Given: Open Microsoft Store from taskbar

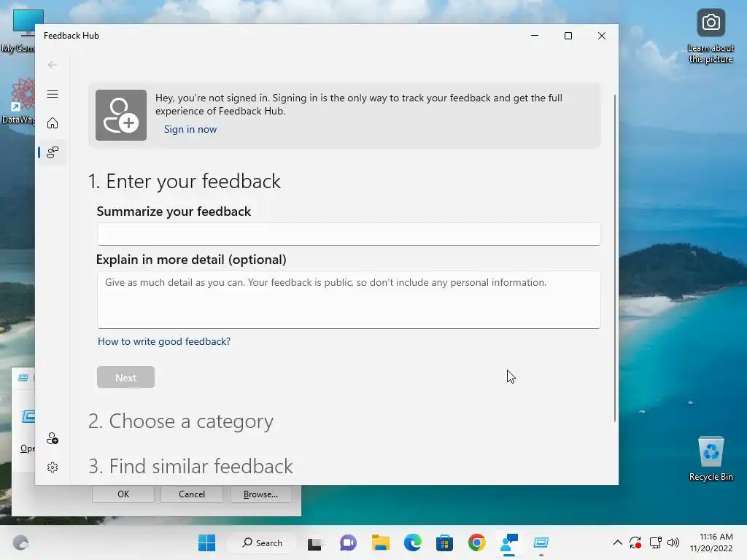Looking at the screenshot, I should [444, 542].
